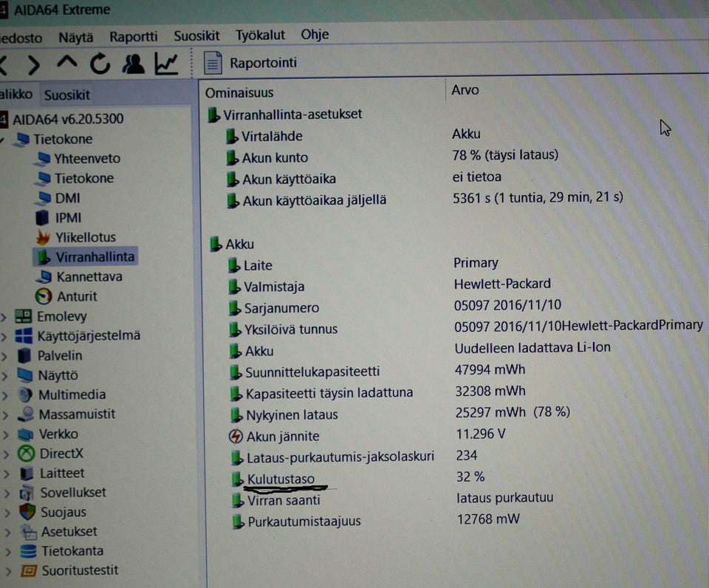The height and width of the screenshot is (588, 709).
Task: Click the Suojaus shield icon
Action: (27, 512)
